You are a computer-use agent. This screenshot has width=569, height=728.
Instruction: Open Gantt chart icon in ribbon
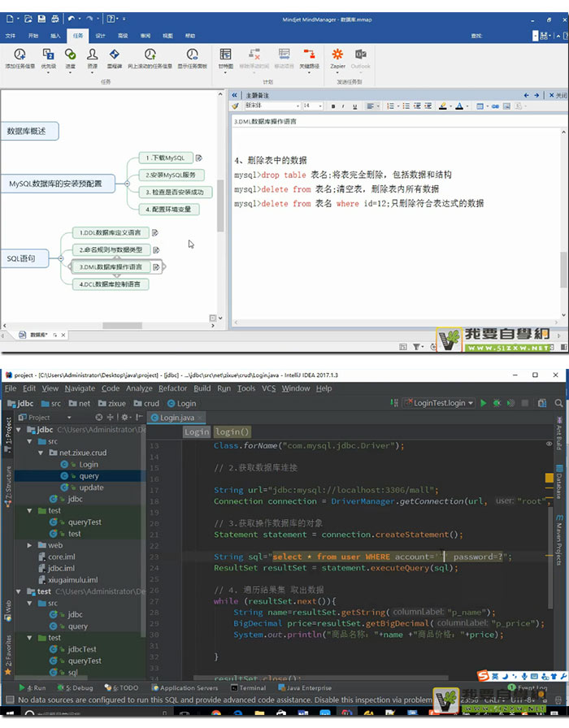[x=226, y=54]
